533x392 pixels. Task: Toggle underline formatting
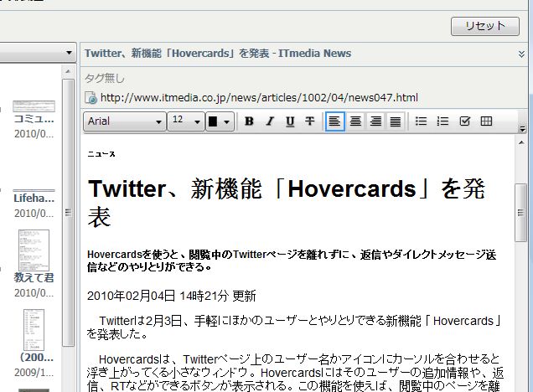[x=290, y=121]
